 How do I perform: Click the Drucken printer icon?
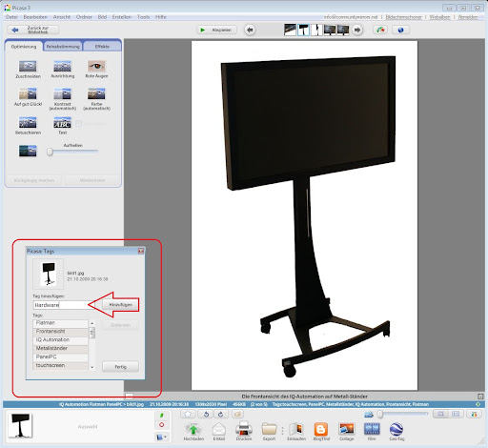point(244,430)
